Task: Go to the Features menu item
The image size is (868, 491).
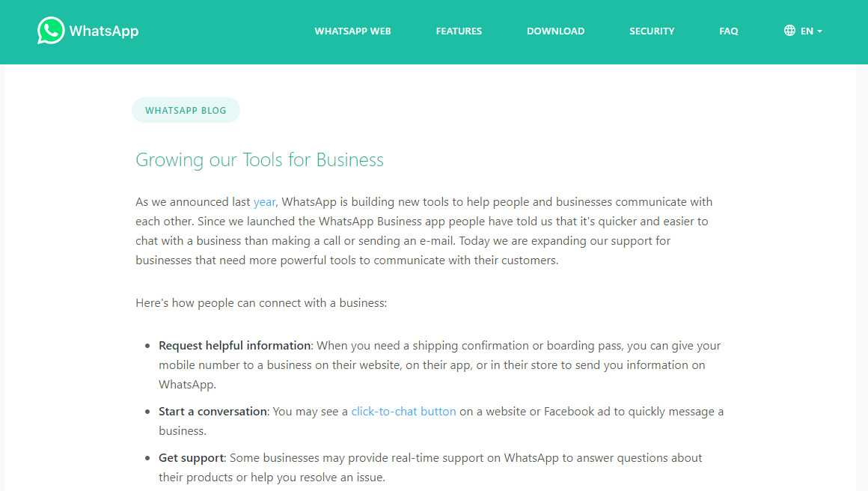Action: point(459,31)
